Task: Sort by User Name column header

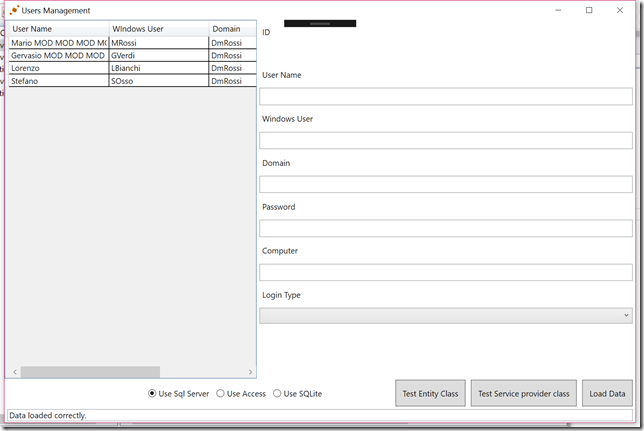Action: (x=58, y=29)
